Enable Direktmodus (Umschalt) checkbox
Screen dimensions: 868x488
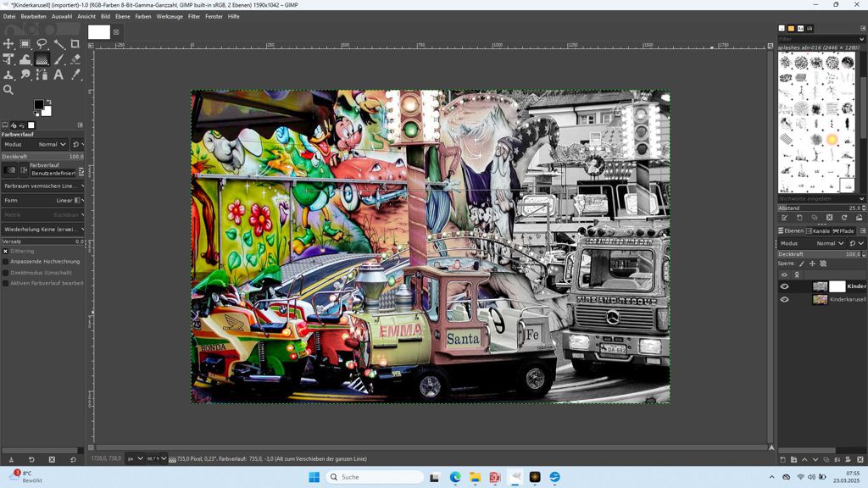[6, 273]
